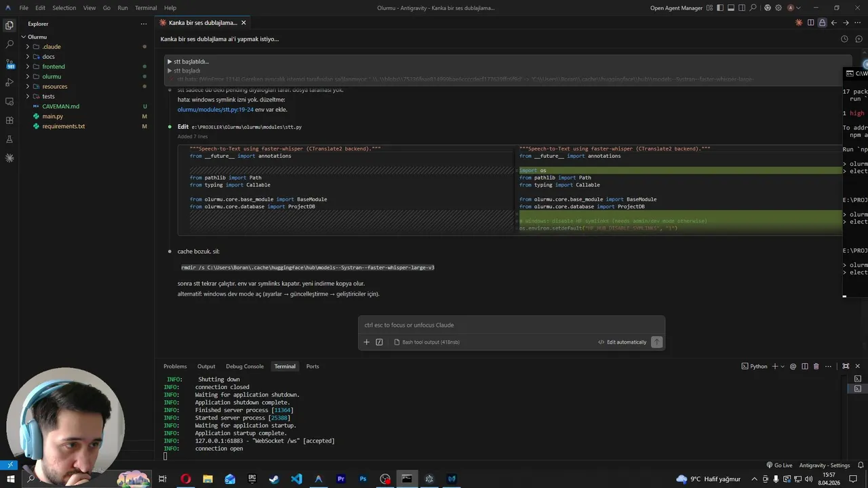The height and width of the screenshot is (488, 868).
Task: Expand the 'stt başlatıldı...' message
Action: pyautogui.click(x=188, y=62)
